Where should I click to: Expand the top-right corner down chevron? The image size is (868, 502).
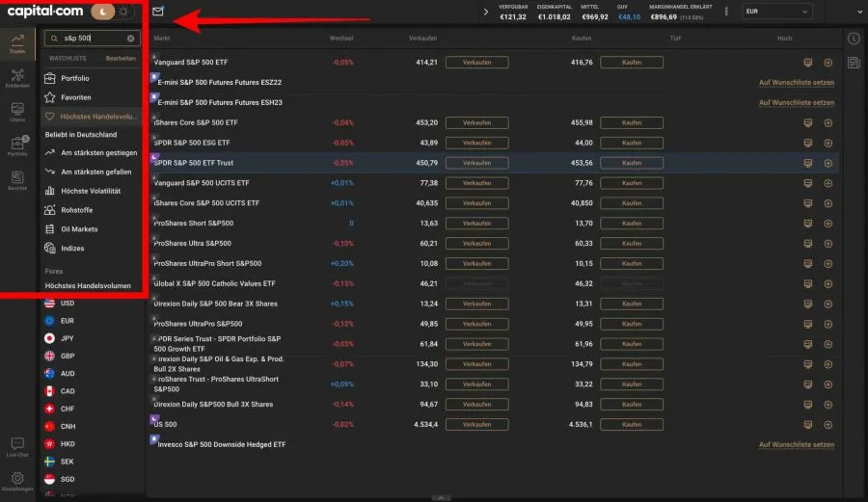pyautogui.click(x=859, y=11)
